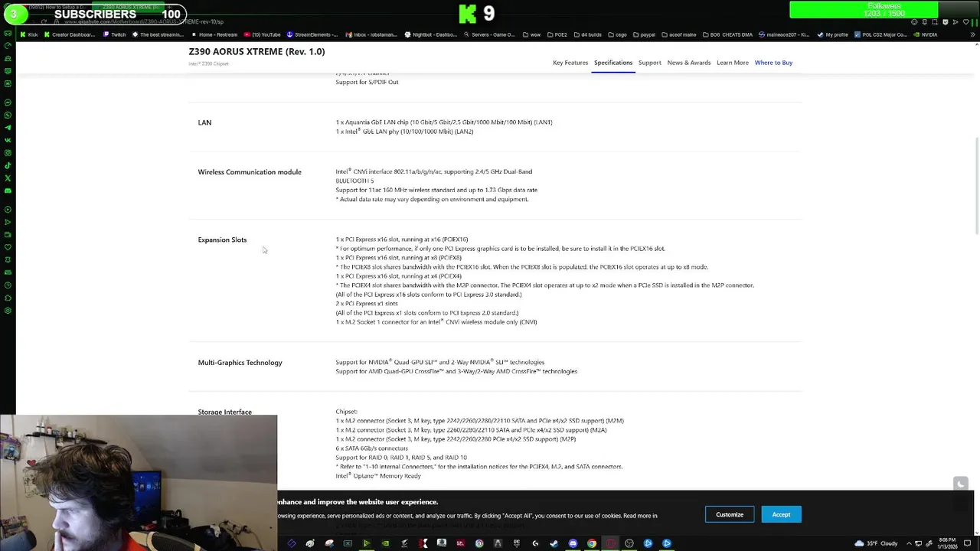Open Telegram in the sidebar
Screen dimensions: 980x551
coord(8,127)
